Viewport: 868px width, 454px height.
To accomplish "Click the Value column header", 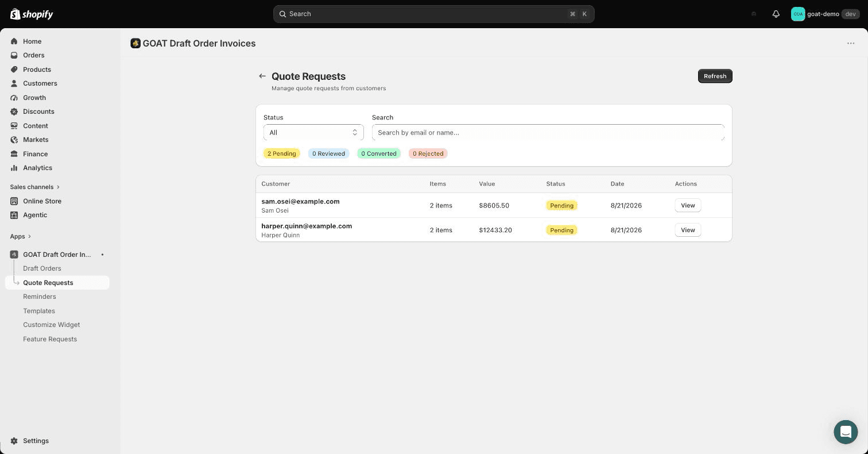I will pyautogui.click(x=487, y=184).
